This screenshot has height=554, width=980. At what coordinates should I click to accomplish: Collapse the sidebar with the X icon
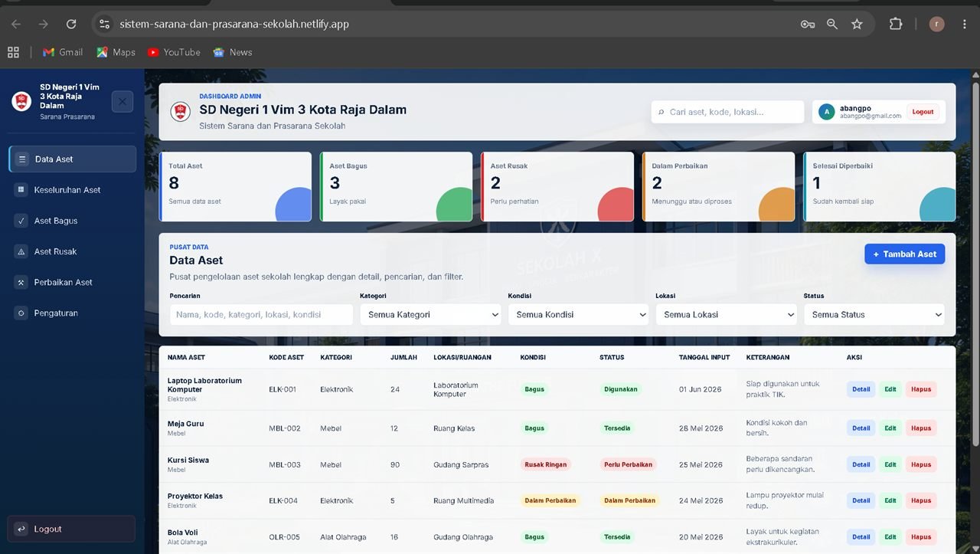122,101
